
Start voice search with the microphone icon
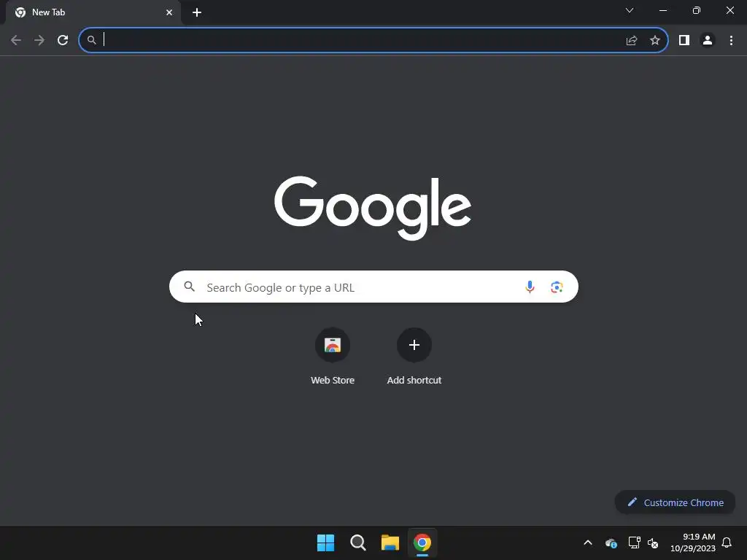point(530,287)
